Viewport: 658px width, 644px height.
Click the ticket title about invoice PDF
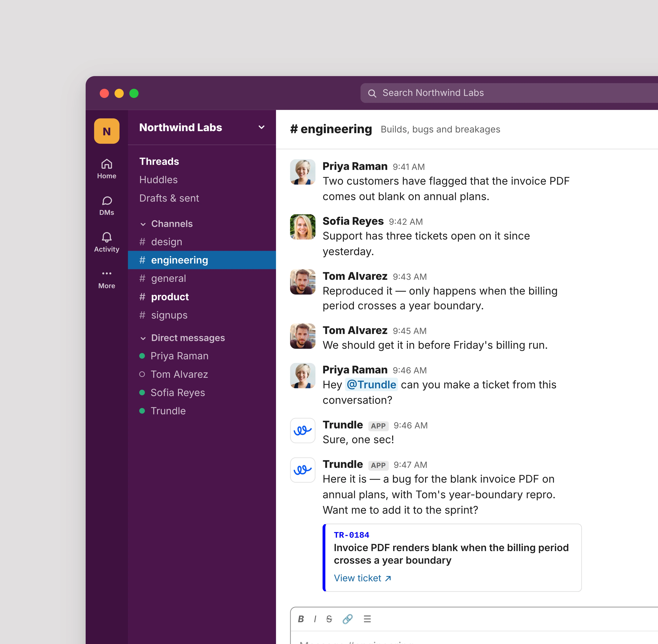click(x=451, y=554)
